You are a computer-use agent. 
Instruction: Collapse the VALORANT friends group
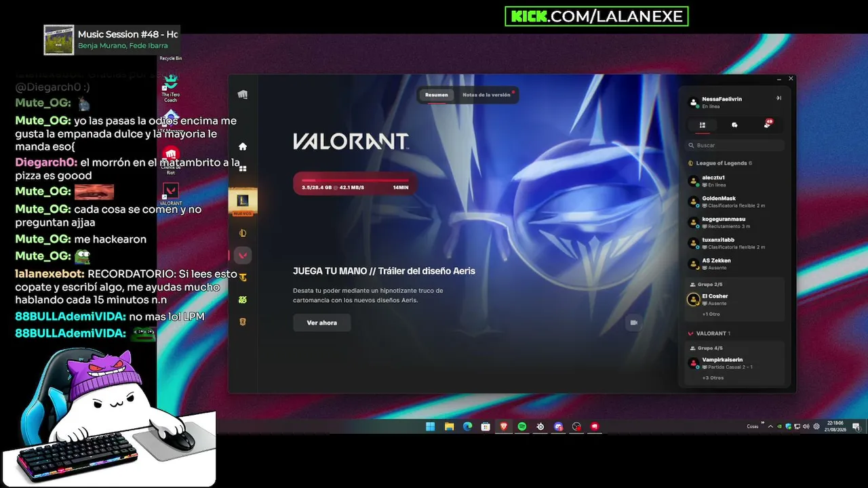[x=709, y=333]
